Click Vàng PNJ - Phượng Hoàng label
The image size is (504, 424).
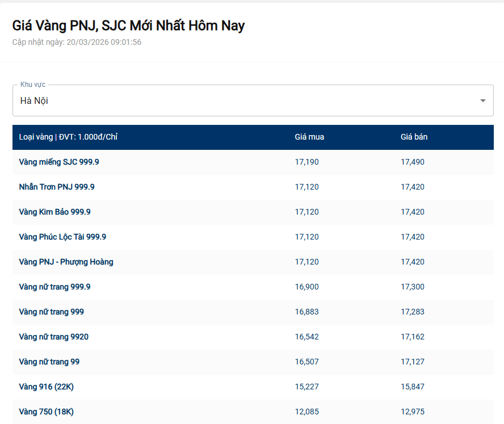click(66, 262)
